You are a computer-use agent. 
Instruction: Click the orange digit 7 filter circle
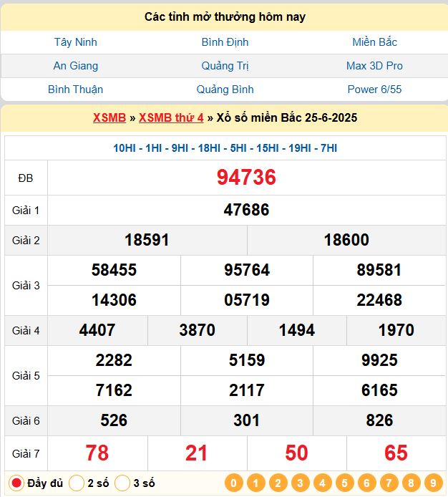389,483
